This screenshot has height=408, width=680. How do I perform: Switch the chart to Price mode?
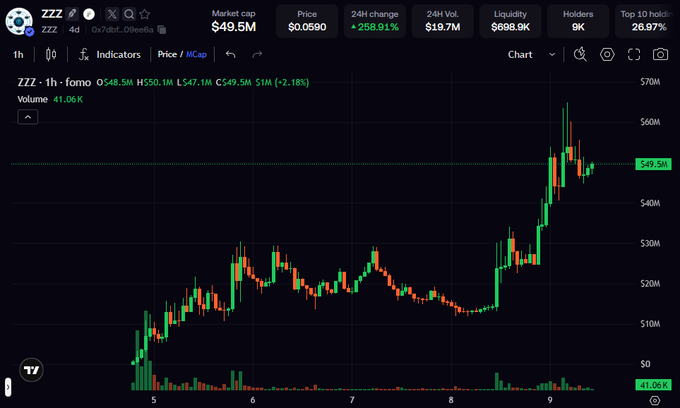coord(167,54)
